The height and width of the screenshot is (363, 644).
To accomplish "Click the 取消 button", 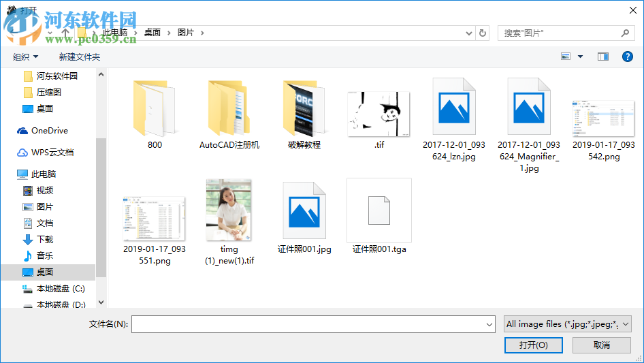I will (x=601, y=345).
